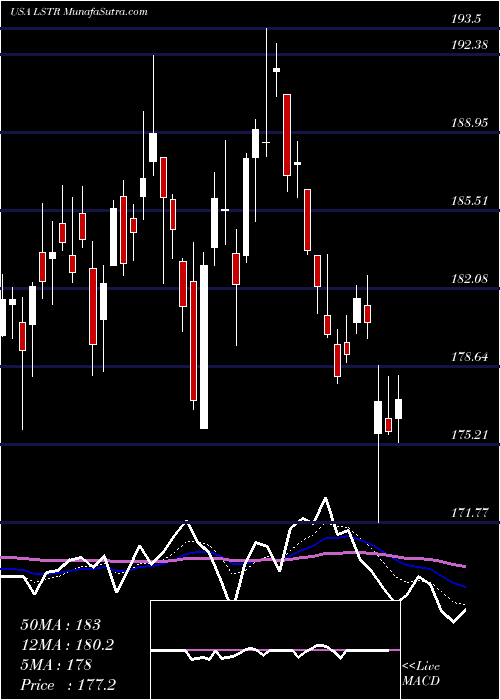The height and width of the screenshot is (700, 500).
Task: Click the 185.51 price level label
Action: point(470,201)
